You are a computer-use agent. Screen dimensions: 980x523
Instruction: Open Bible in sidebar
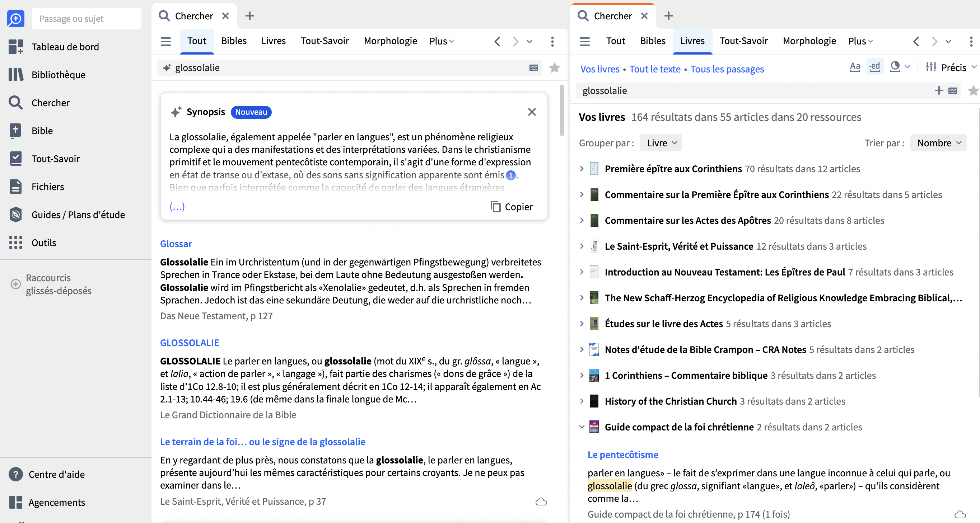click(x=31, y=131)
